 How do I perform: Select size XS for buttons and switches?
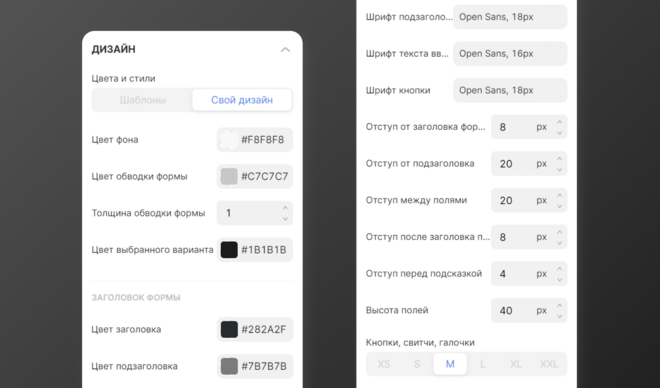point(383,364)
